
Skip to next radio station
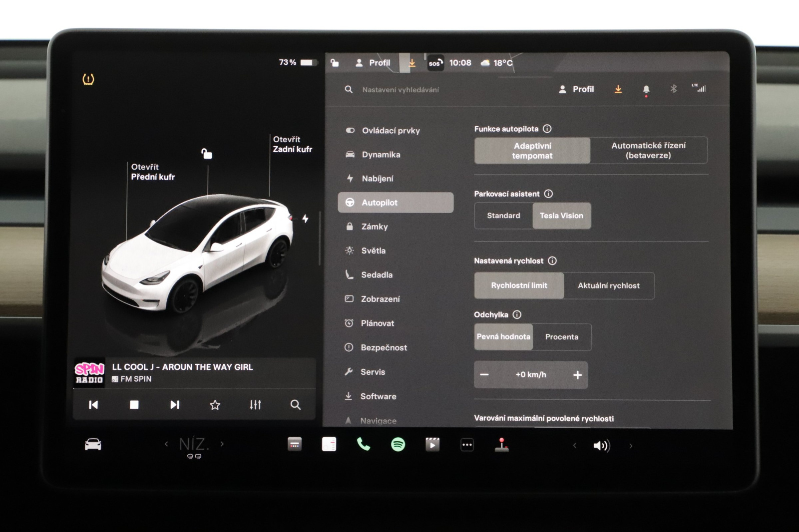pos(174,405)
